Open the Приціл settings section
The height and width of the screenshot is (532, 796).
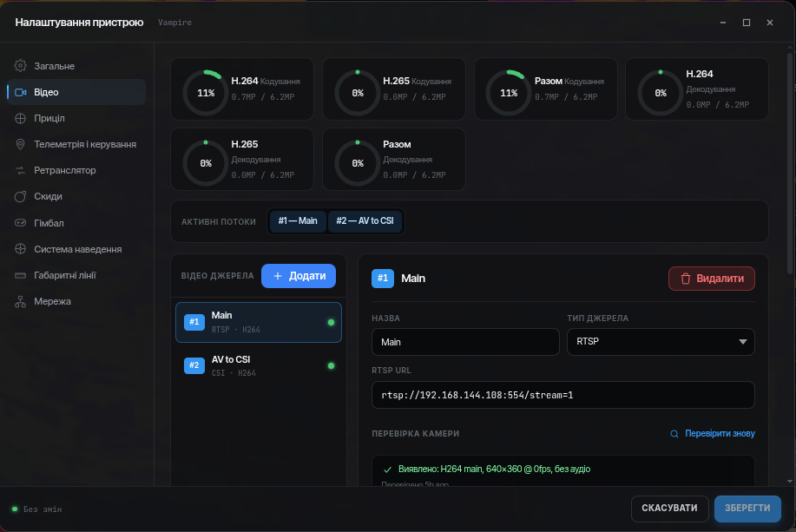click(x=76, y=118)
